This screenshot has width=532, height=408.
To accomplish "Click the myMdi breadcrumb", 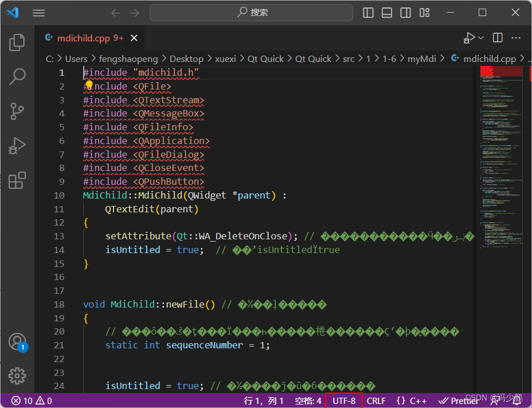I will click(422, 59).
